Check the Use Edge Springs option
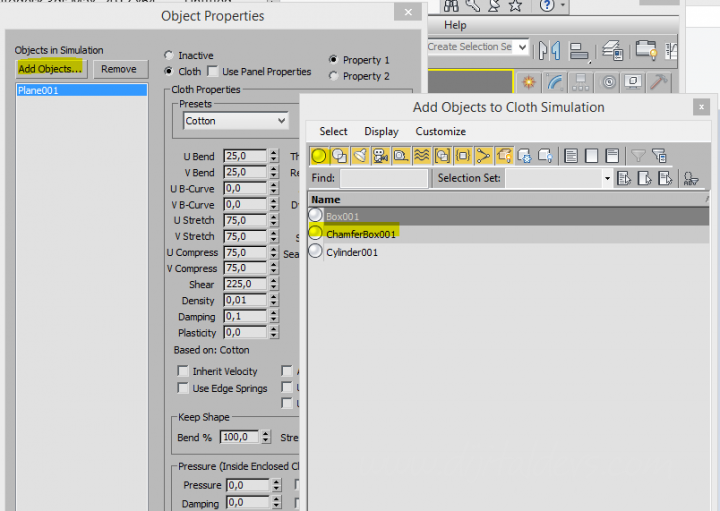The width and height of the screenshot is (720, 511). [x=183, y=388]
